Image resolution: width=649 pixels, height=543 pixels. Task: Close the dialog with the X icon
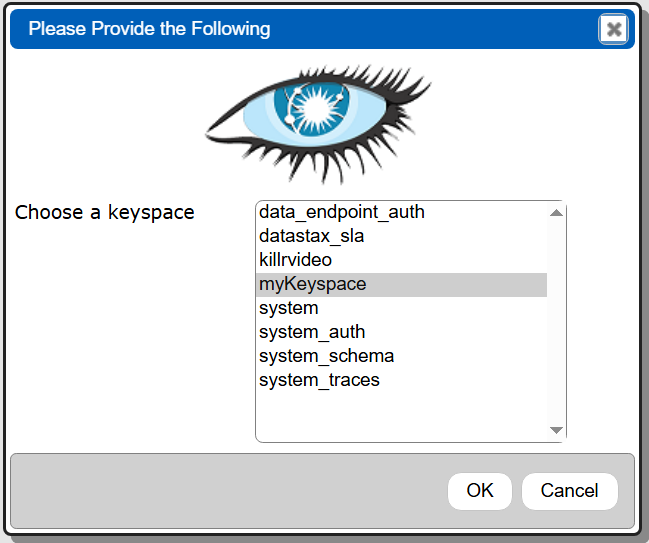pyautogui.click(x=613, y=29)
